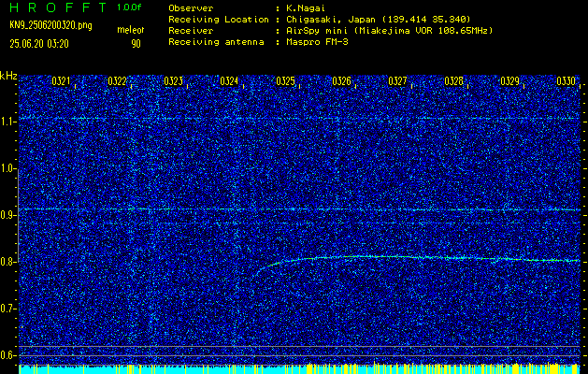Click the Chigasaki, Japan coordinates text
Image resolution: width=588 pixels, height=374 pixels.
tap(379, 20)
